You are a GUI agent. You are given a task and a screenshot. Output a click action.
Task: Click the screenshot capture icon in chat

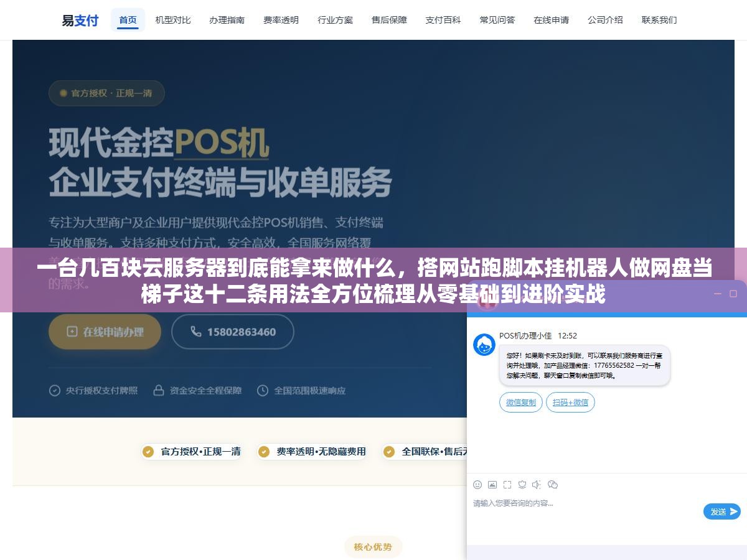pyautogui.click(x=507, y=484)
